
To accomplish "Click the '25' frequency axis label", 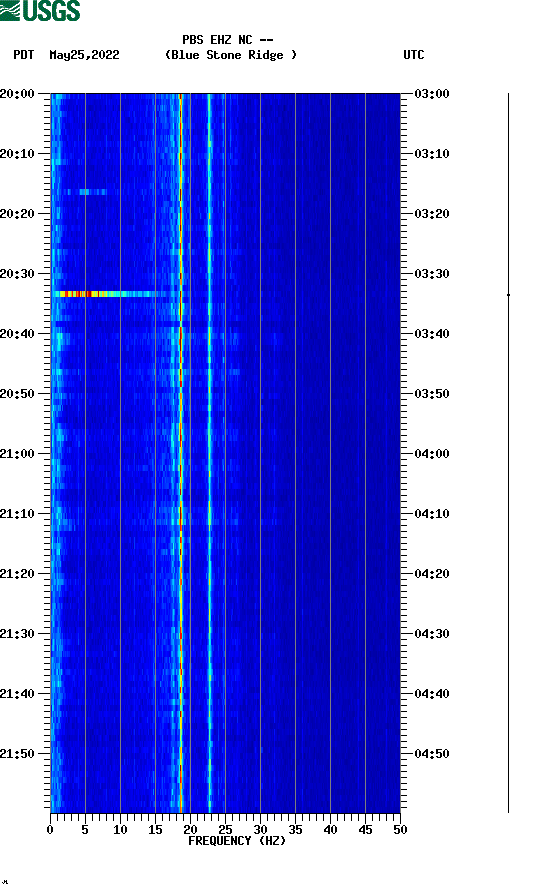I will point(225,830).
